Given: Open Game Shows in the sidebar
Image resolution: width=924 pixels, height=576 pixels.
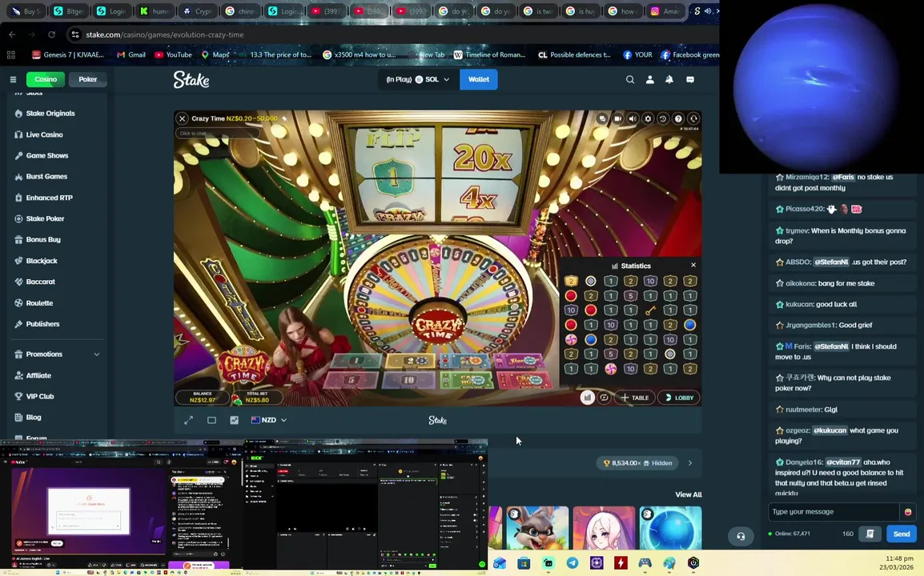Looking at the screenshot, I should 47,155.
